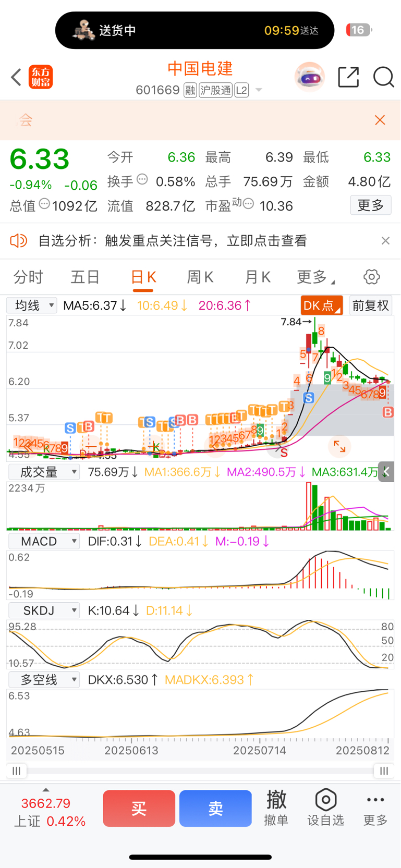The image size is (401, 868).
Task: Select the 日K tab
Action: 143,277
